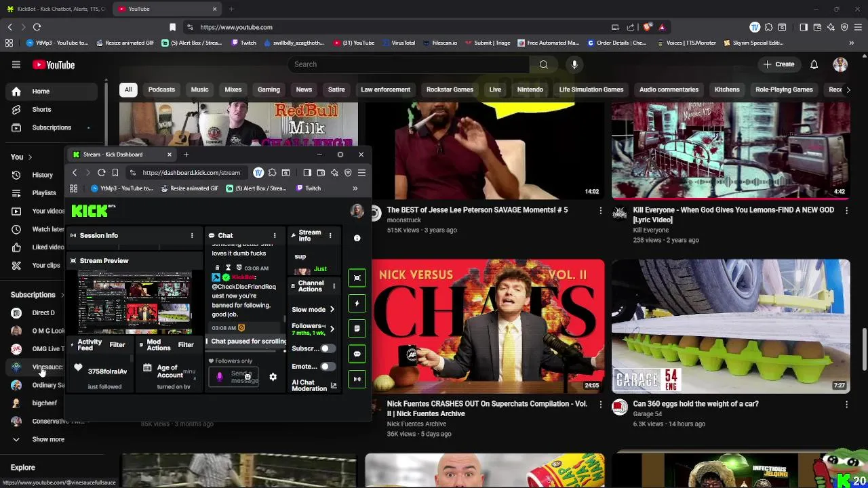The height and width of the screenshot is (488, 868).
Task: Select the Life Simulation Games chip
Action: coord(591,89)
